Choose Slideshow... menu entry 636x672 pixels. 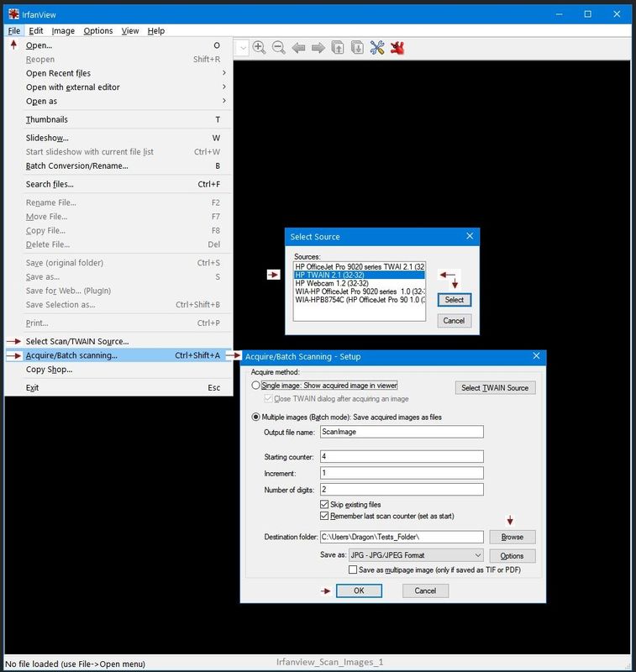(x=118, y=138)
